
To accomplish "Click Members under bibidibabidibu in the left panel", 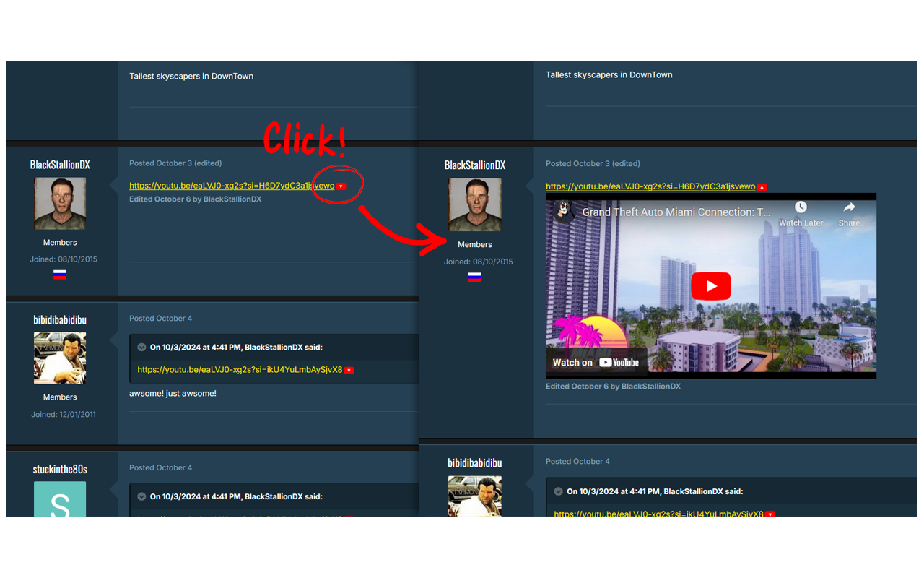I will click(60, 397).
